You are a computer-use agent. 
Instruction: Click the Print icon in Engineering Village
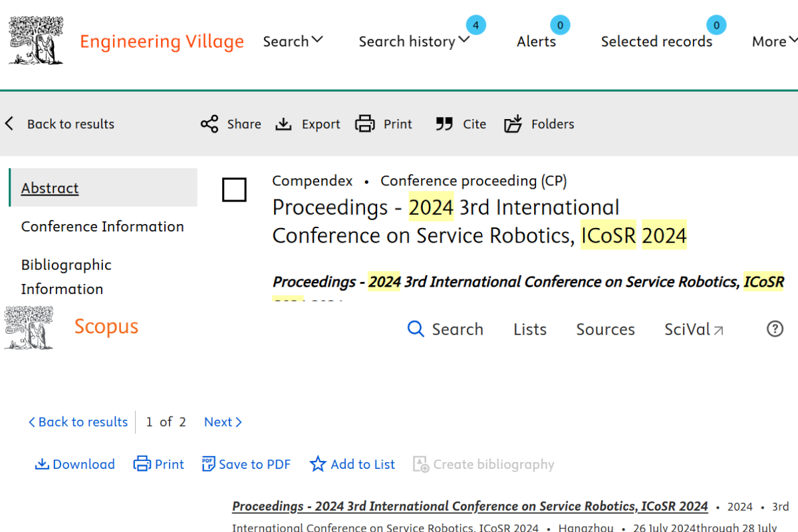coord(365,124)
